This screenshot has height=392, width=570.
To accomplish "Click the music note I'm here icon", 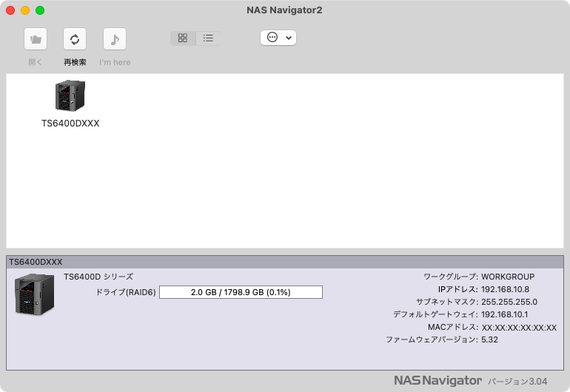I will tap(114, 38).
